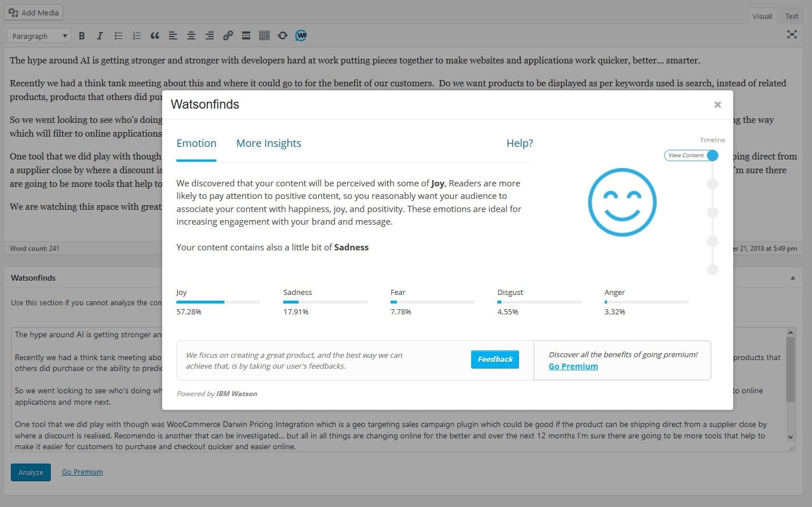Click the Anger progress bar
This screenshot has height=507, width=812.
coord(646,302)
